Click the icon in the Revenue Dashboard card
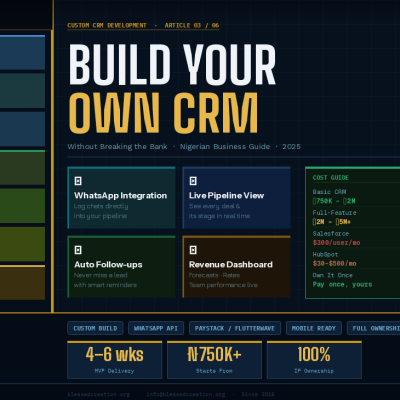400x400 pixels. click(193, 250)
